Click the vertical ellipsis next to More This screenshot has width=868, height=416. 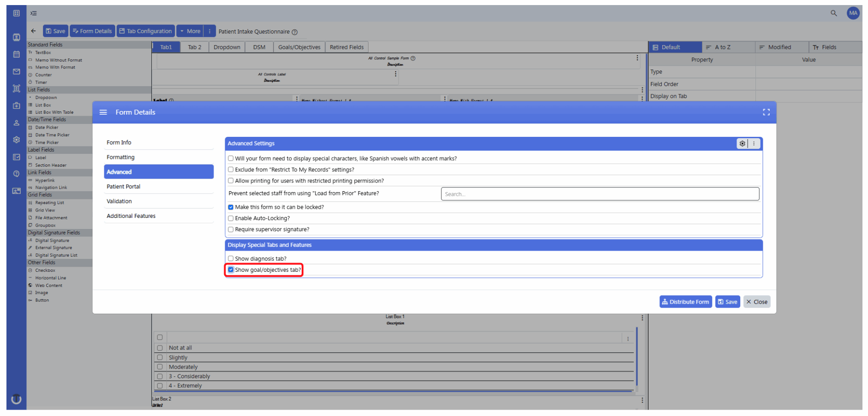tap(209, 31)
